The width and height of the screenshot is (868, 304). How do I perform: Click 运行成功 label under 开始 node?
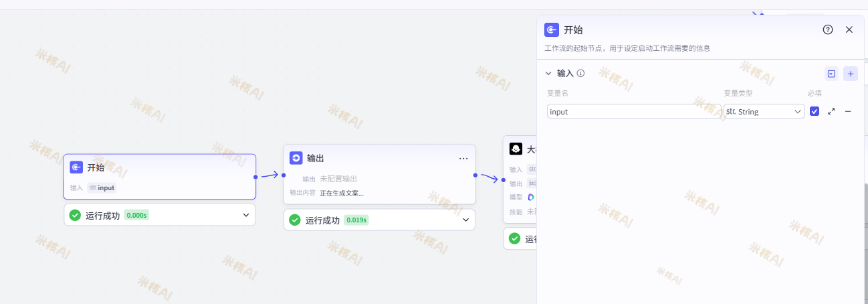click(102, 216)
